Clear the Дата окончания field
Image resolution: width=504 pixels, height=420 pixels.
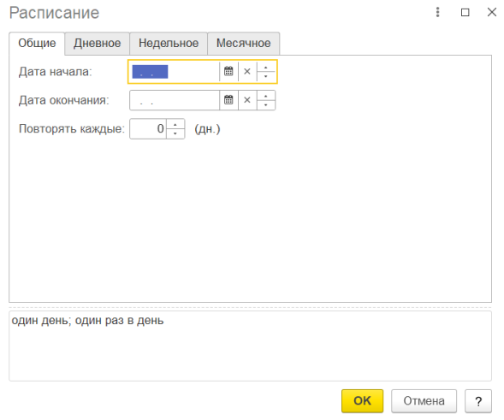[x=247, y=100]
